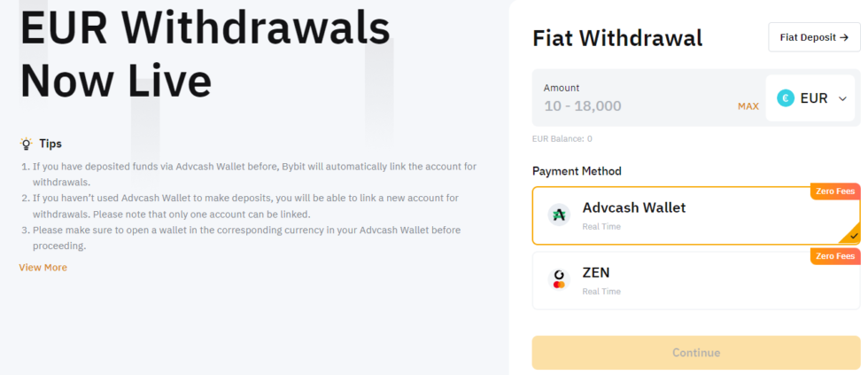Click the Zero Fees badge on Advcash Wallet
The image size is (868, 375).
pos(835,191)
